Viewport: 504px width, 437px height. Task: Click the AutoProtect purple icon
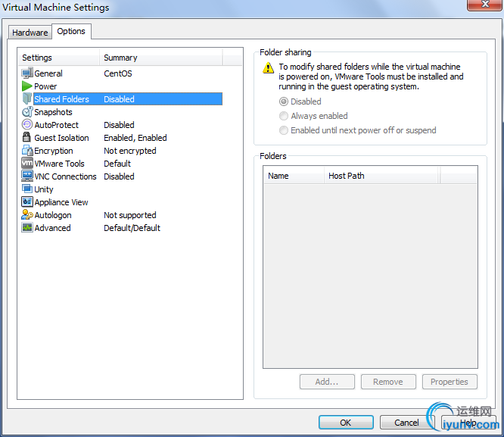point(27,124)
